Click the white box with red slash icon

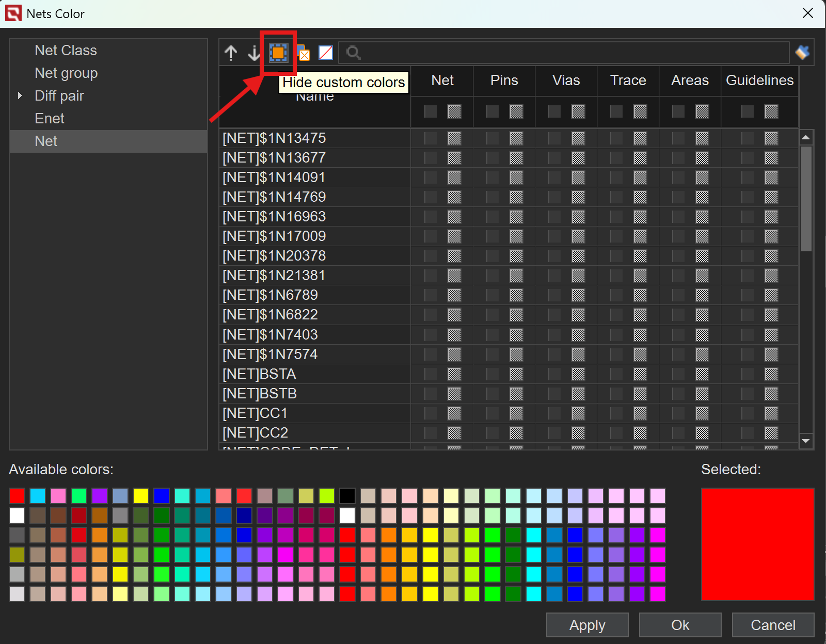pos(326,53)
